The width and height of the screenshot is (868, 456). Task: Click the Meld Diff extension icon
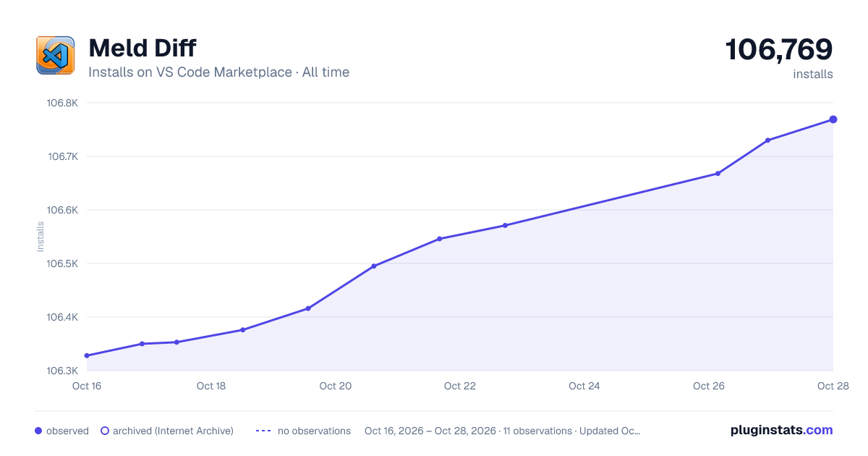click(56, 56)
